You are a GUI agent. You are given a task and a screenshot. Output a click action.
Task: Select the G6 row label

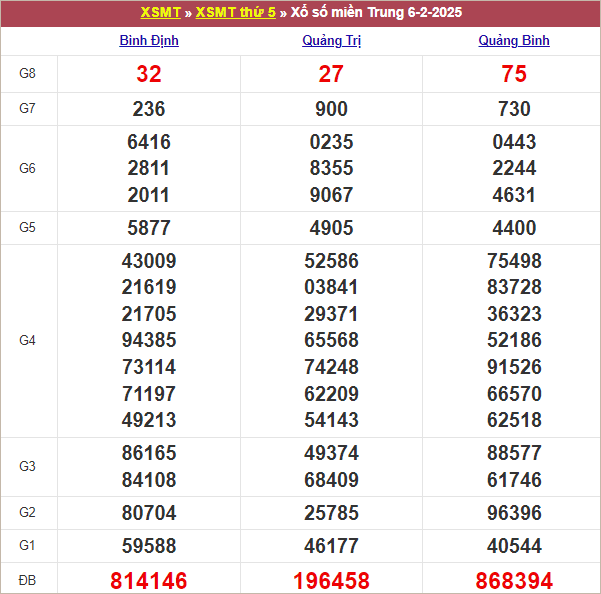pos(27,168)
